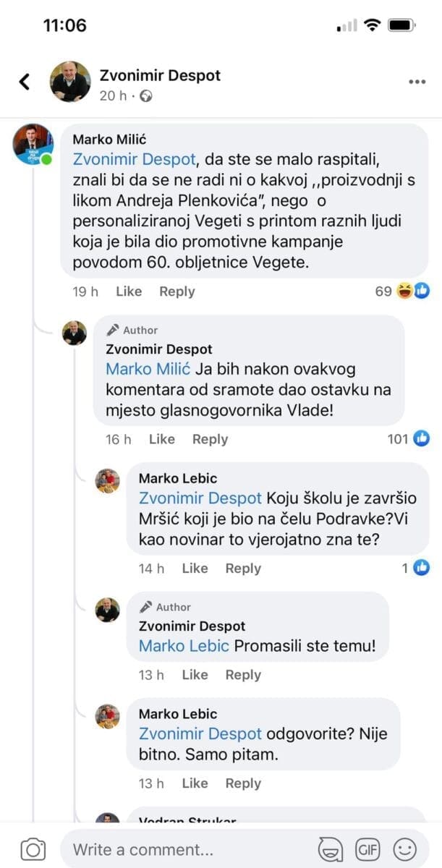
Task: Open Marko Lebic's profile name on first comment
Action: 178,478
